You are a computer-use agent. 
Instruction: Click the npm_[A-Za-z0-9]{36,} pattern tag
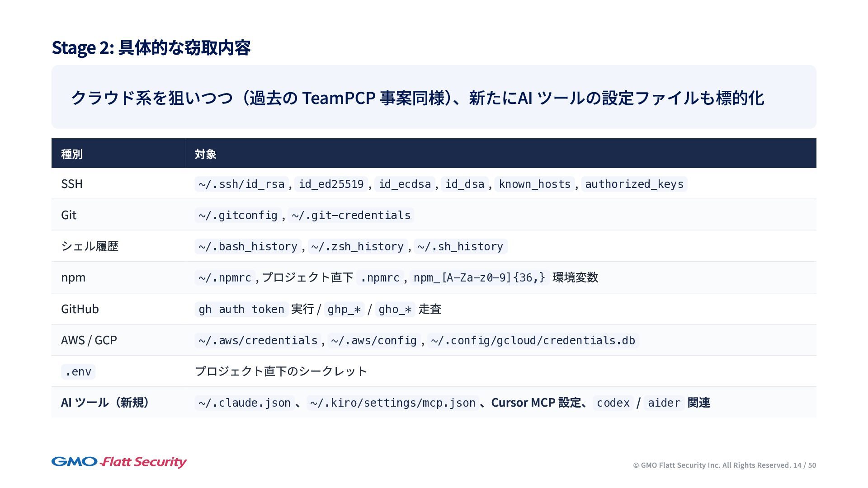point(479,278)
